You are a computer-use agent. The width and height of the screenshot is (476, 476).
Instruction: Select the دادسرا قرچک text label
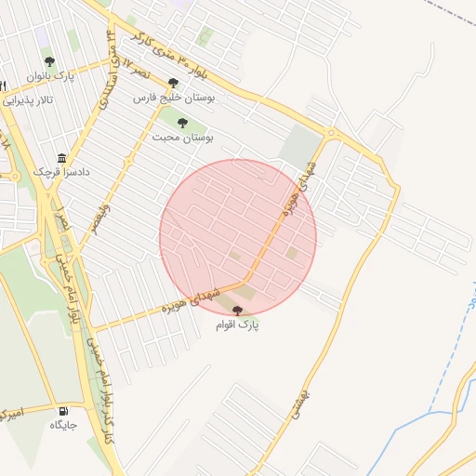pos(61,172)
